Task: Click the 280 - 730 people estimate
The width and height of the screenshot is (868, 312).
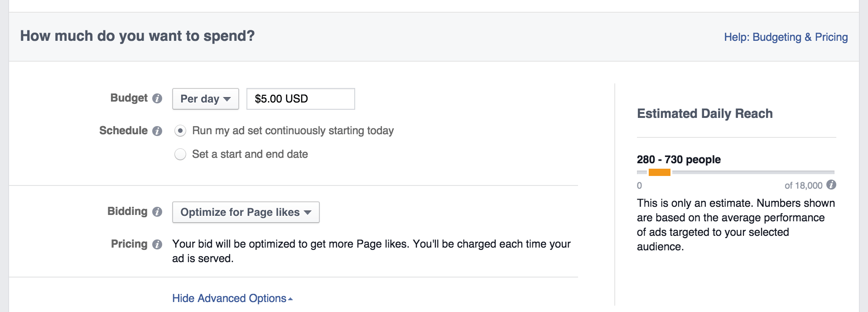Action: (x=679, y=160)
